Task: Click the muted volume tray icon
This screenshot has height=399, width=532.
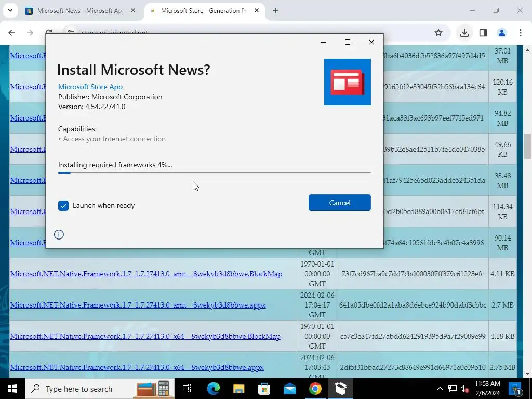Action: [465, 389]
